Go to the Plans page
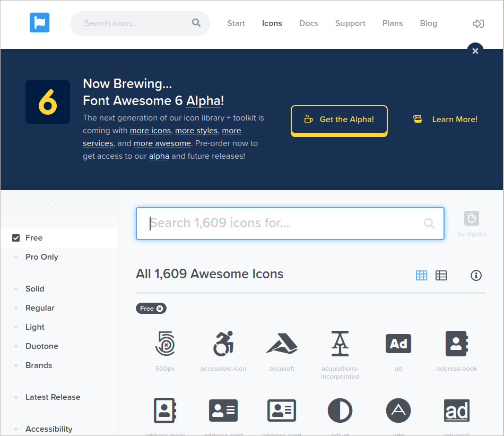504x436 pixels. (392, 23)
